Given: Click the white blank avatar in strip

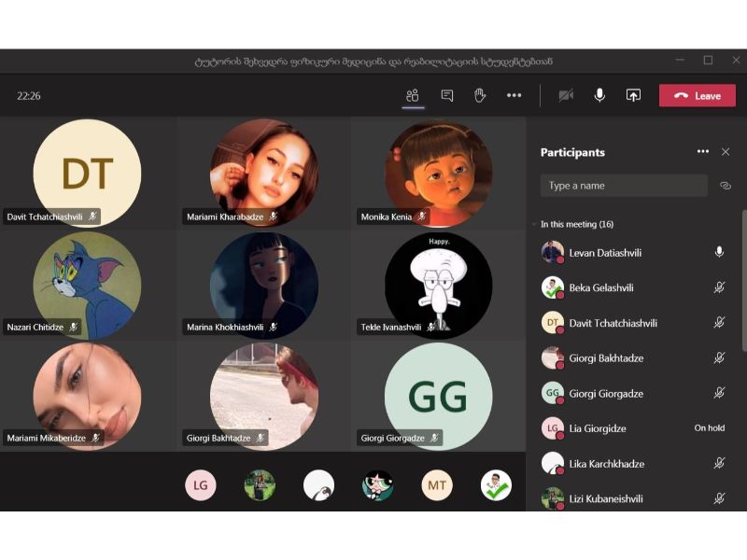Looking at the screenshot, I should [318, 485].
